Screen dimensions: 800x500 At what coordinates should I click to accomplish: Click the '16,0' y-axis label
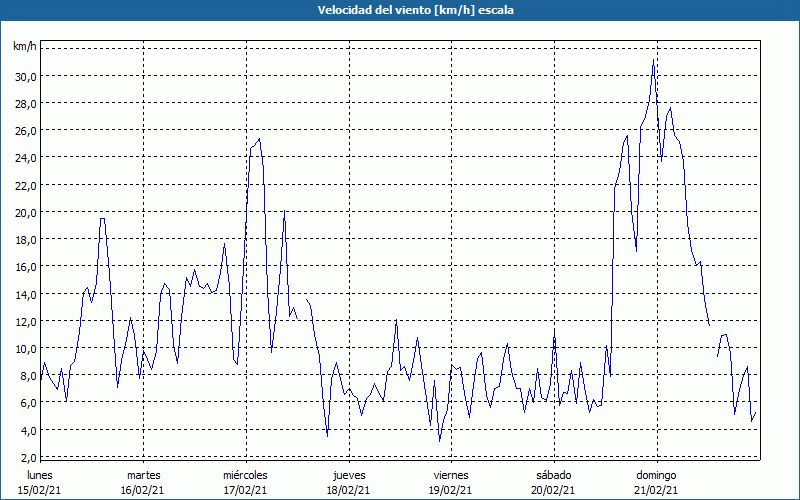pyautogui.click(x=26, y=267)
